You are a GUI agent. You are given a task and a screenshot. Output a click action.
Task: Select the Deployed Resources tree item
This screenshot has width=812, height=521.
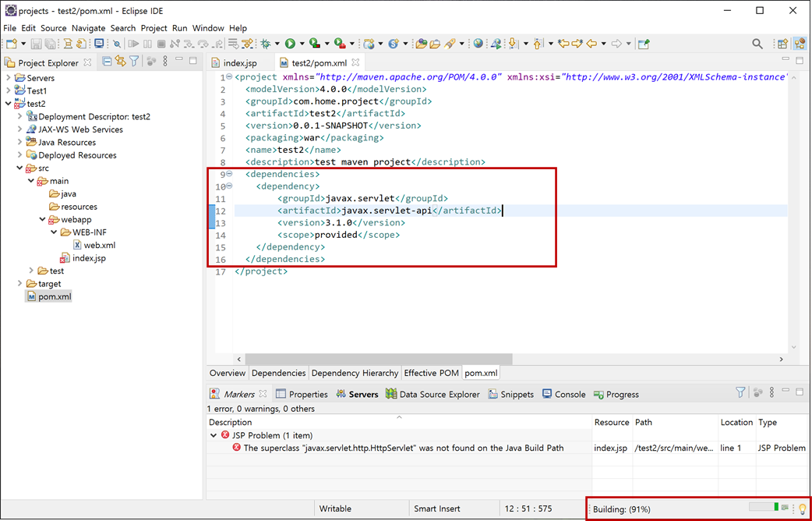coord(72,155)
